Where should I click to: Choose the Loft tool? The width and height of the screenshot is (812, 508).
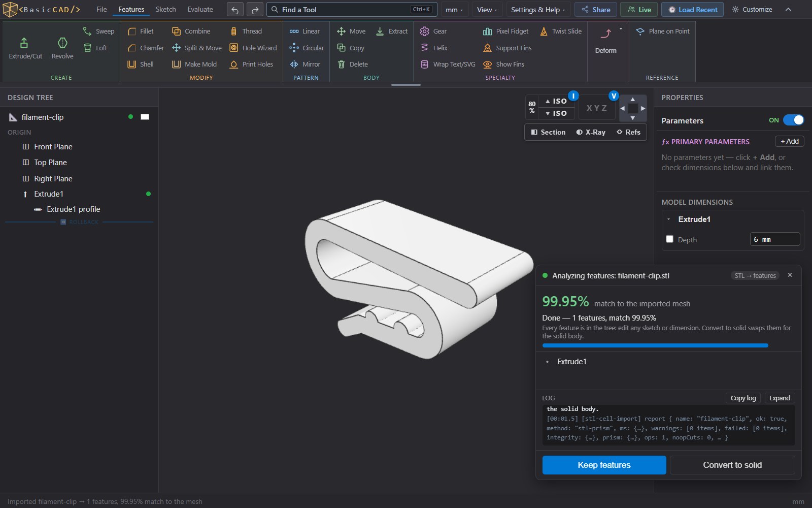tap(95, 48)
